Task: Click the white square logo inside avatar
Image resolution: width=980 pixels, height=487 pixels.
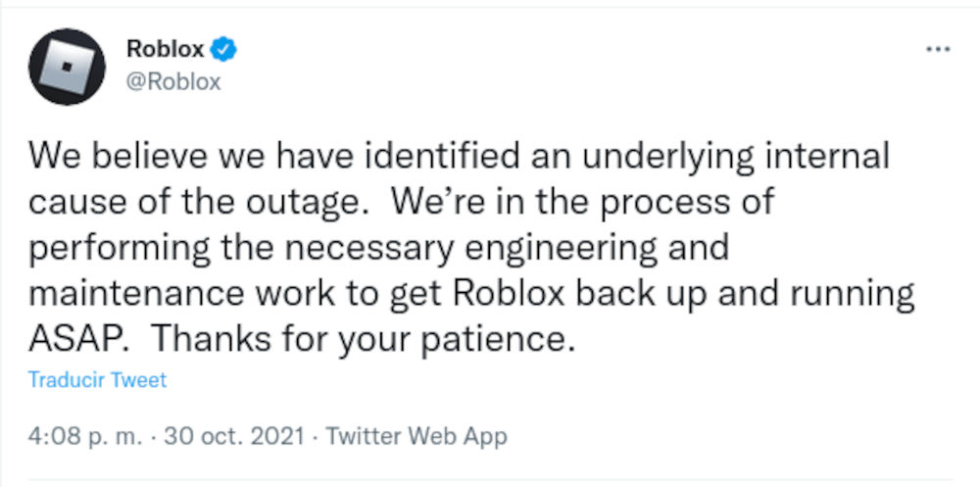Action: [67, 67]
